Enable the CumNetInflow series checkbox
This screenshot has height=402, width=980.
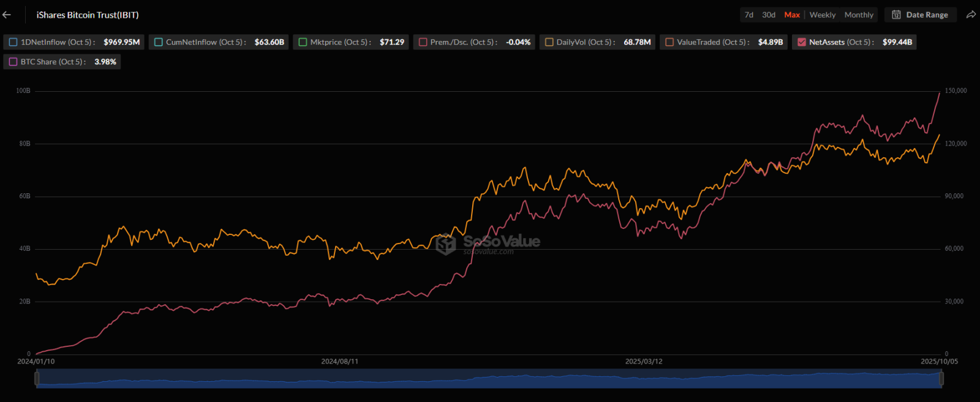coord(158,42)
